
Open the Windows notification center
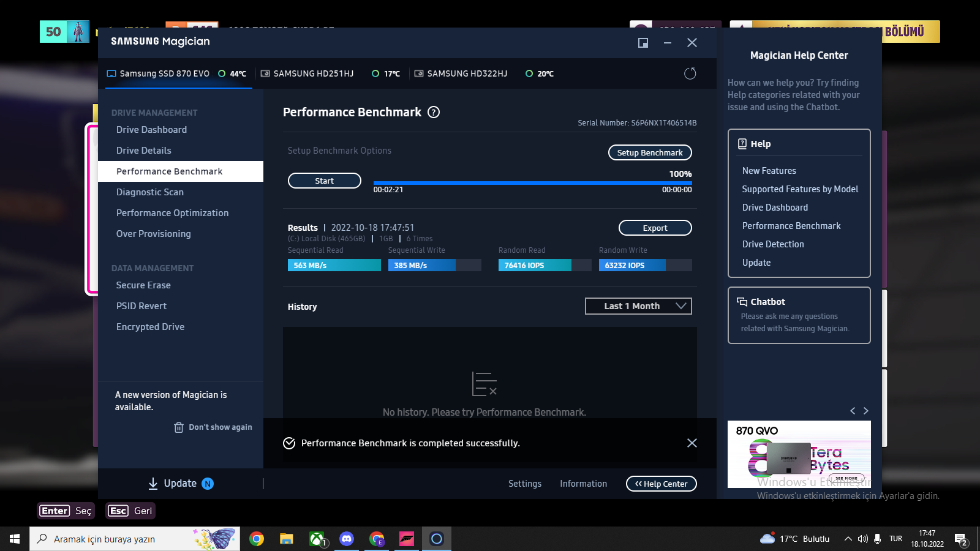[960, 539]
